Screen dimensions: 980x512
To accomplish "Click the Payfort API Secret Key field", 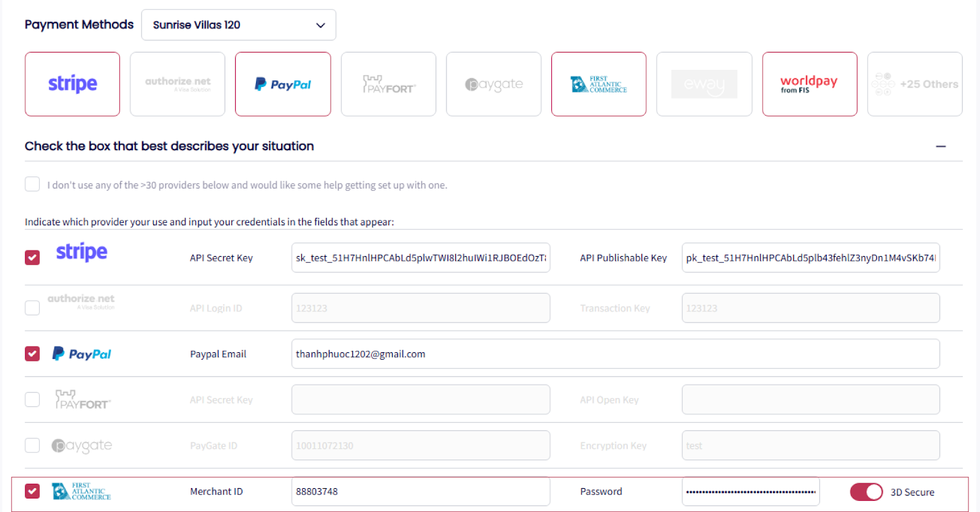I will 421,400.
